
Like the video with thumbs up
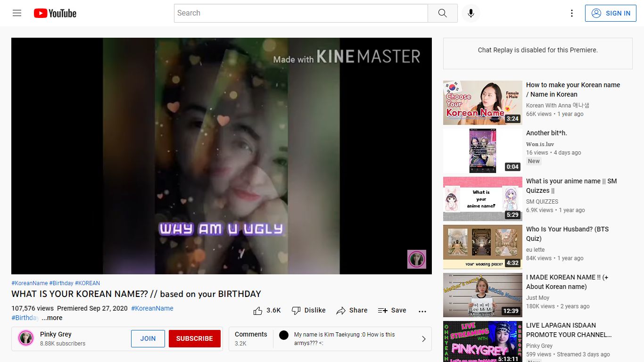point(258,311)
